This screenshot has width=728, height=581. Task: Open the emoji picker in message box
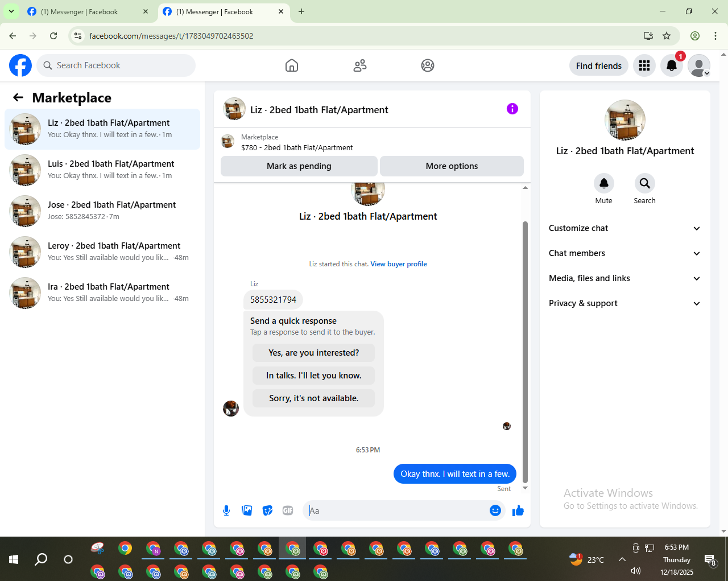tap(495, 510)
